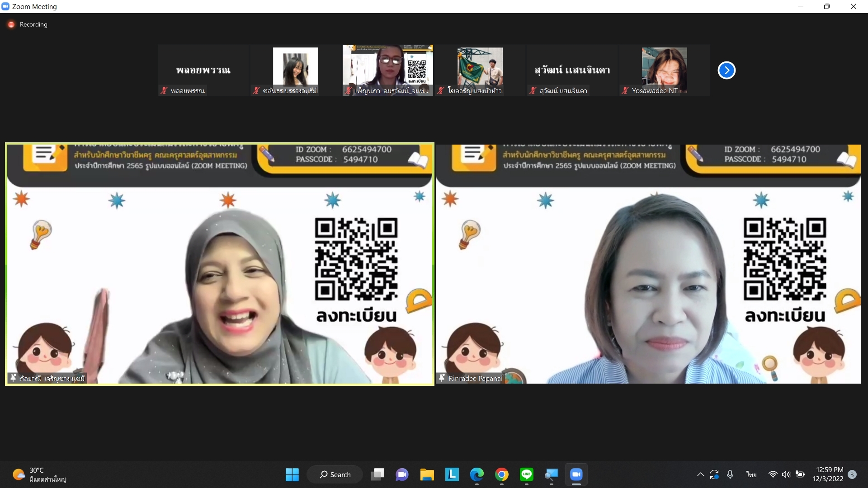The width and height of the screenshot is (868, 488).
Task: Launch Microsoft Edge from taskbar
Action: pos(476,474)
